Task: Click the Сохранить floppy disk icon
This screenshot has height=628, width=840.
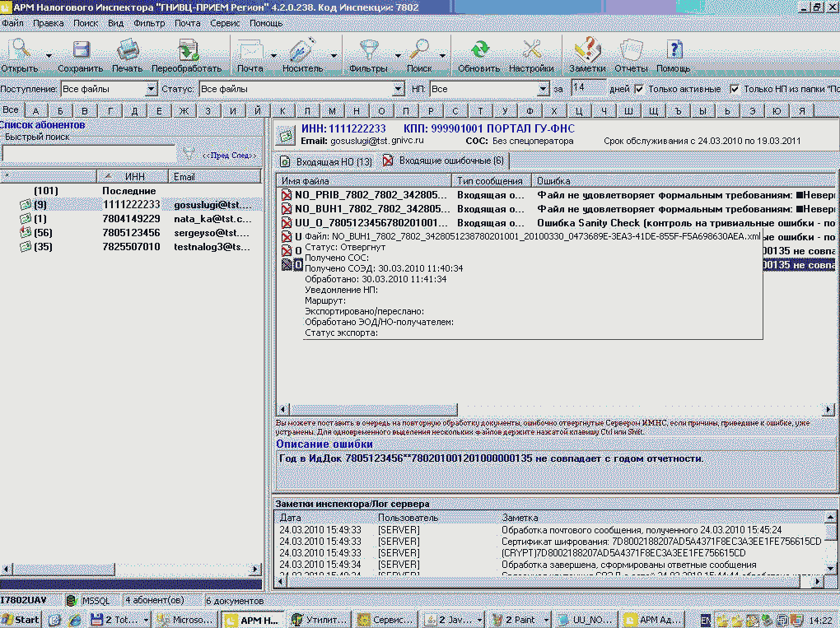Action: 80,51
